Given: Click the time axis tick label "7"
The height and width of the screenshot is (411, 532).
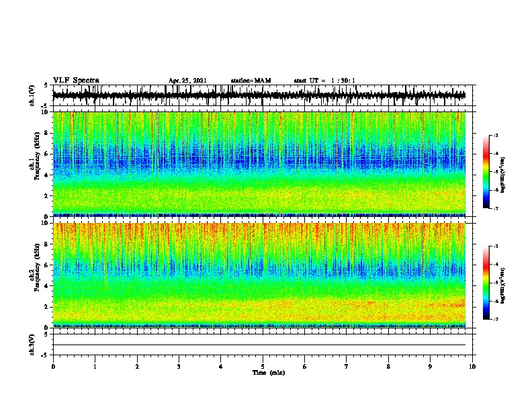Looking at the screenshot, I should pos(347,367).
